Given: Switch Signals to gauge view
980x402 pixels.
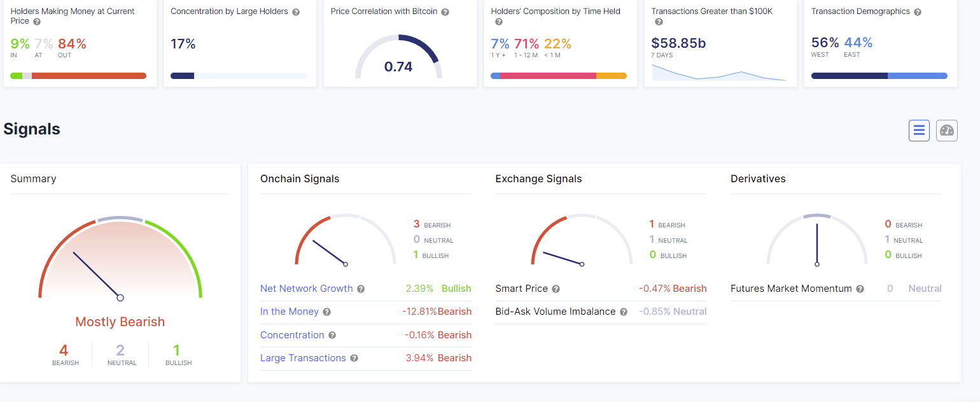Looking at the screenshot, I should pos(947,131).
